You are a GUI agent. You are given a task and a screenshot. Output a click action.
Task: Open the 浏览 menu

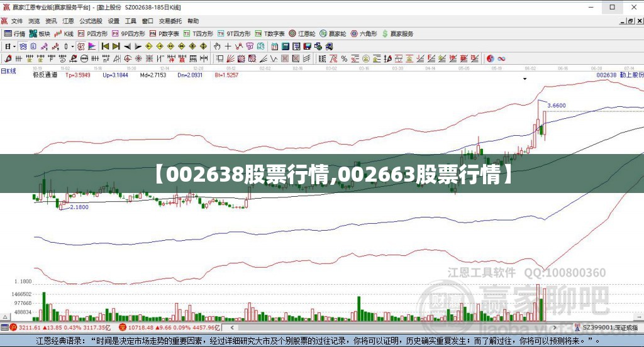click(x=34, y=21)
